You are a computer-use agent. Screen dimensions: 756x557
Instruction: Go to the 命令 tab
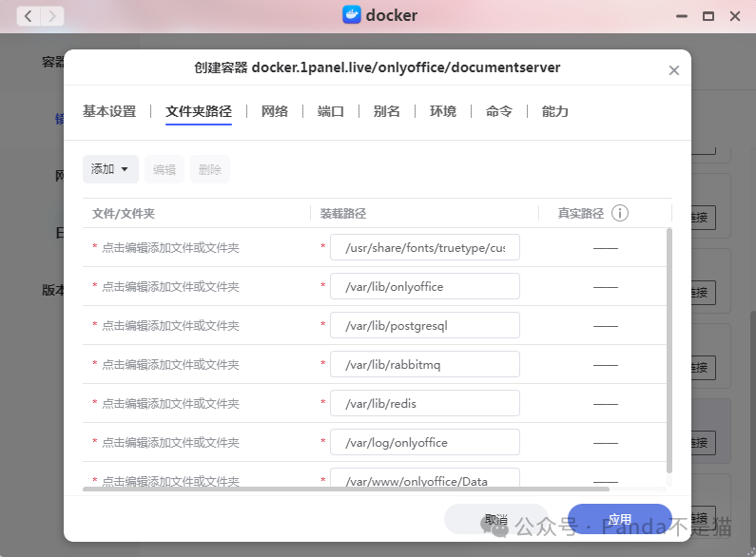[x=499, y=111]
